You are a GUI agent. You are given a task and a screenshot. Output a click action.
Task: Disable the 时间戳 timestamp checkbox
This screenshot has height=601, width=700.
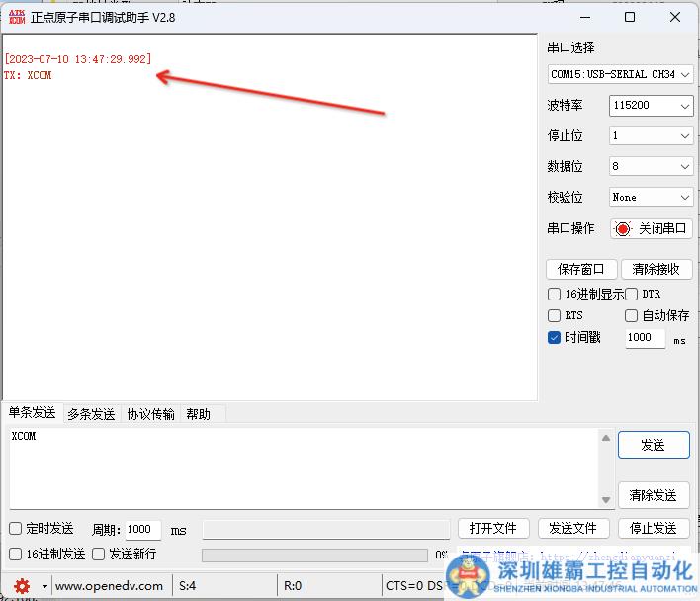click(554, 338)
